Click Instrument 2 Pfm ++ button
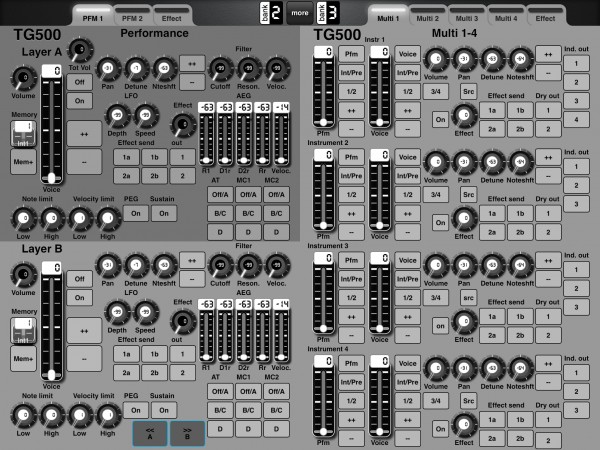Viewport: 600px width, 450px height. [351, 214]
